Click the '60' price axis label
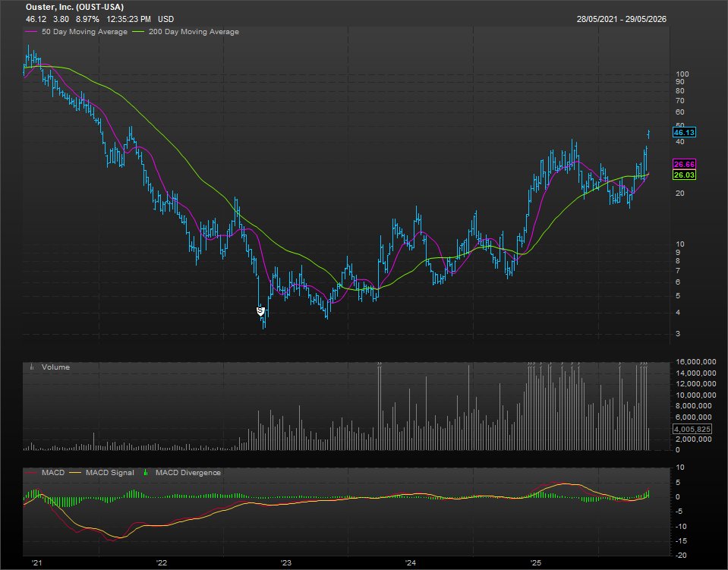Viewport: 728px width, 570px height. click(680, 112)
